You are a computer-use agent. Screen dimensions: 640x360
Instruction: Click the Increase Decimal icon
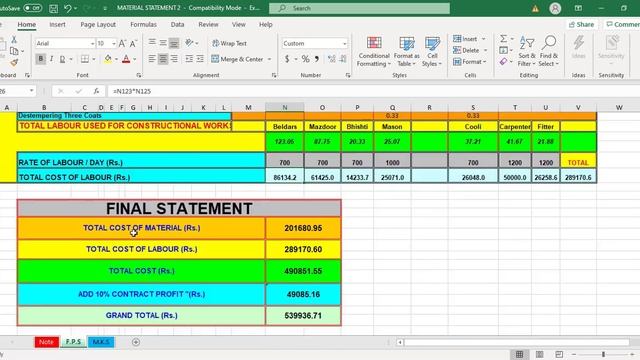point(331,59)
